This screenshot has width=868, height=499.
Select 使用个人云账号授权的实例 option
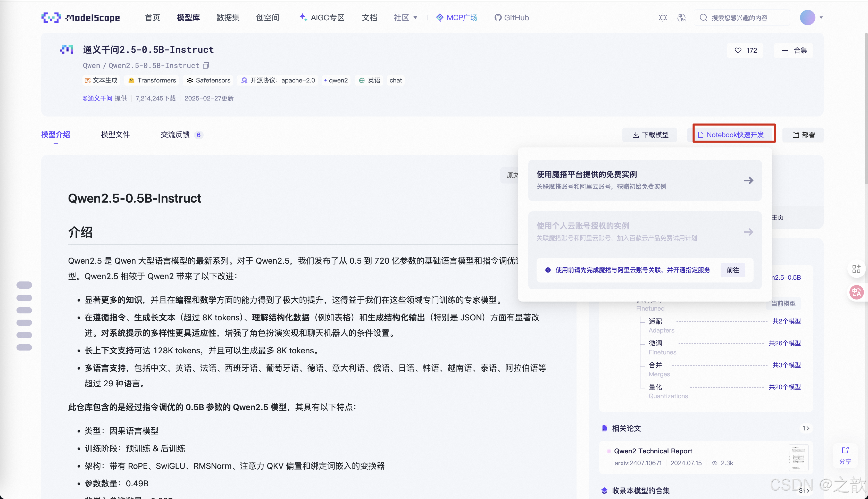pos(645,232)
